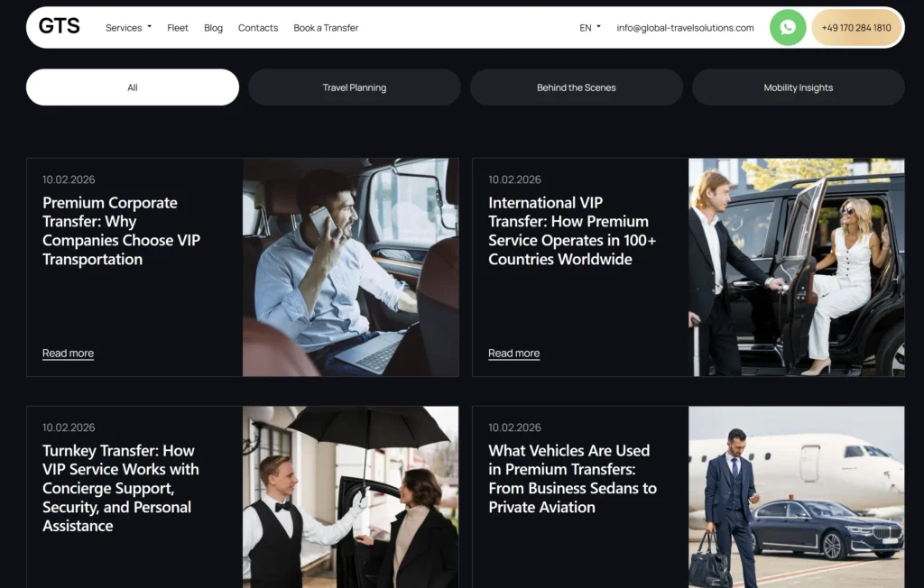Go to the Blog page
The width and height of the screenshot is (924, 588).
(213, 28)
